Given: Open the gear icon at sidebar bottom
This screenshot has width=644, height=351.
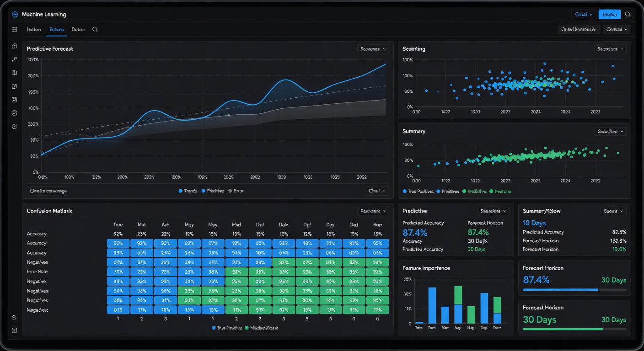Looking at the screenshot, I should pos(15,317).
